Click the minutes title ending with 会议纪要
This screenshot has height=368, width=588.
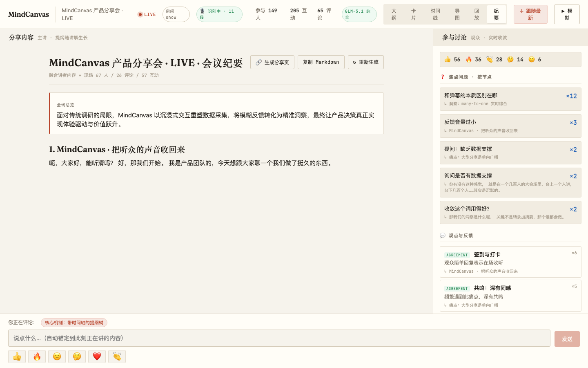(146, 63)
